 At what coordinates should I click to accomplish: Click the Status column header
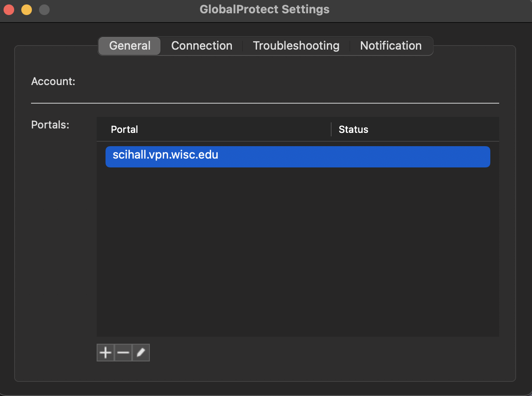click(x=415, y=129)
